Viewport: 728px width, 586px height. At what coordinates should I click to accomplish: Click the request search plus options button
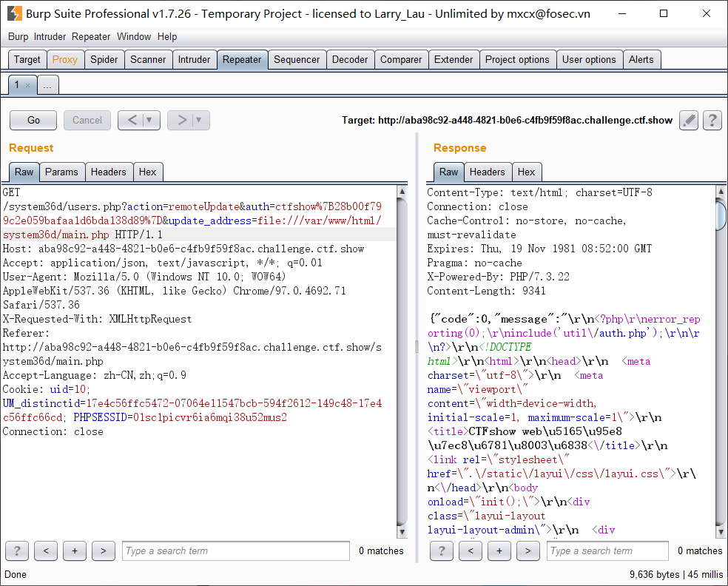[75, 550]
